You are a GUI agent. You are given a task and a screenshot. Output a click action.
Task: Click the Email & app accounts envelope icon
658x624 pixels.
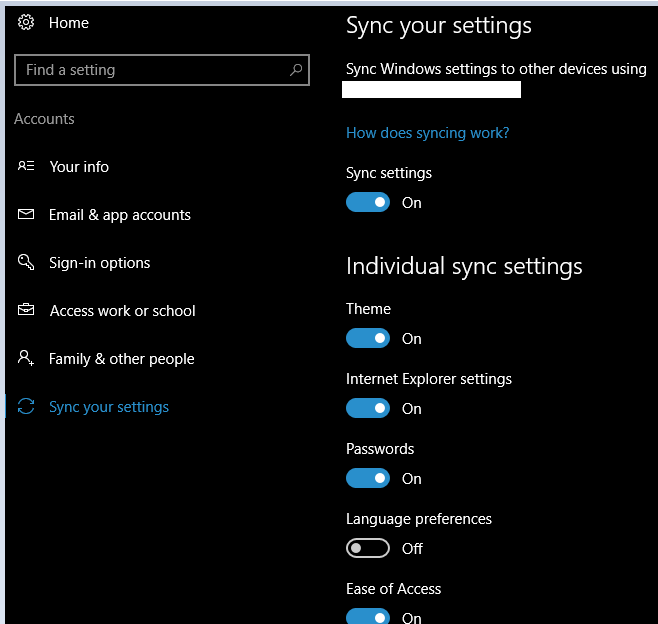click(x=26, y=215)
